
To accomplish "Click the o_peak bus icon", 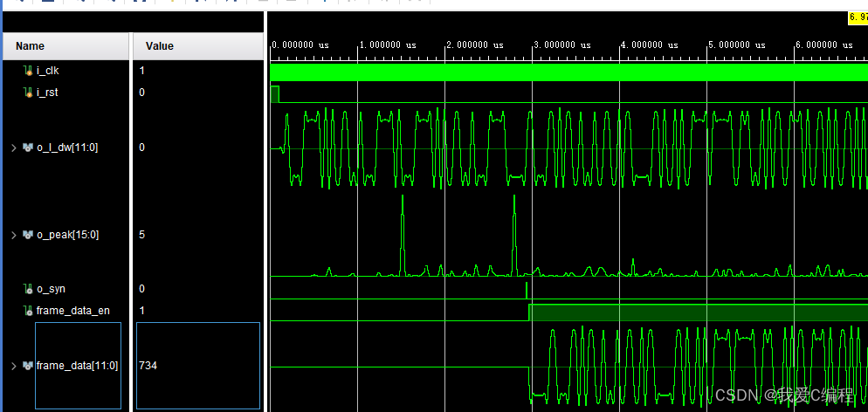I will pyautogui.click(x=27, y=234).
